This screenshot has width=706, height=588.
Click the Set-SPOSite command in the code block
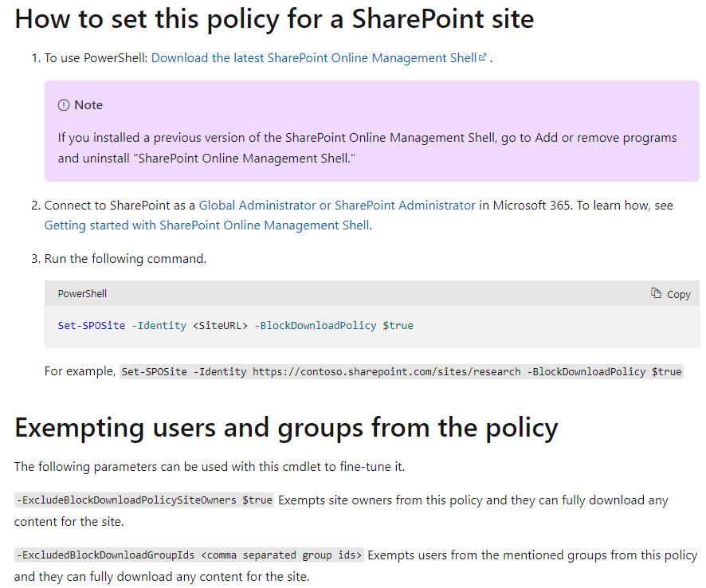click(x=92, y=326)
